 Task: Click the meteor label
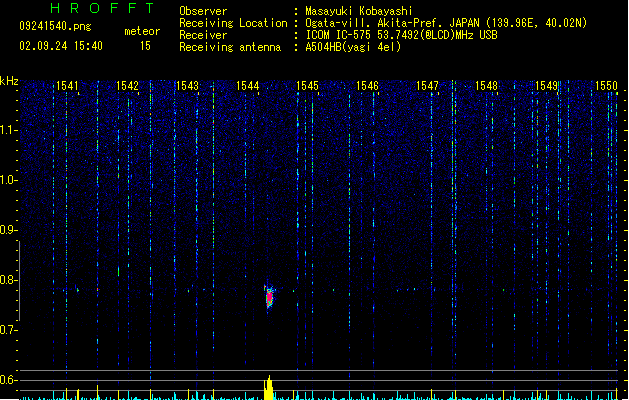click(142, 31)
